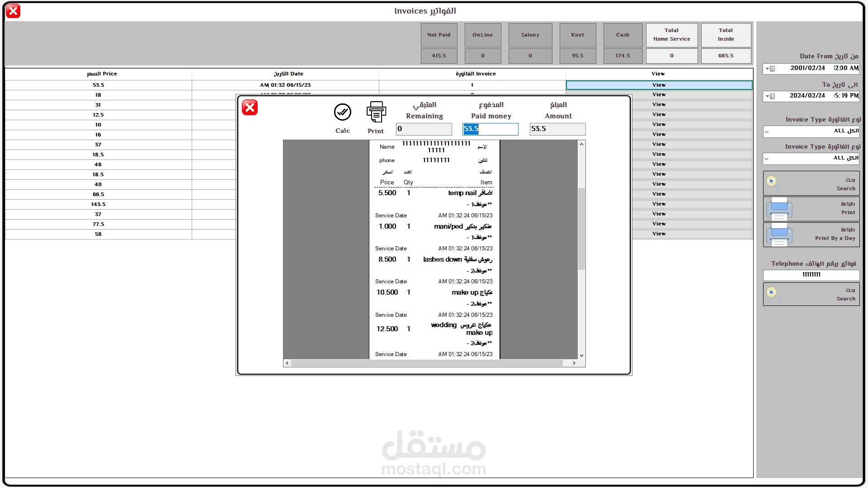This screenshot has height=488, width=868.
Task: Click the Total Inside summary button
Action: point(726,35)
